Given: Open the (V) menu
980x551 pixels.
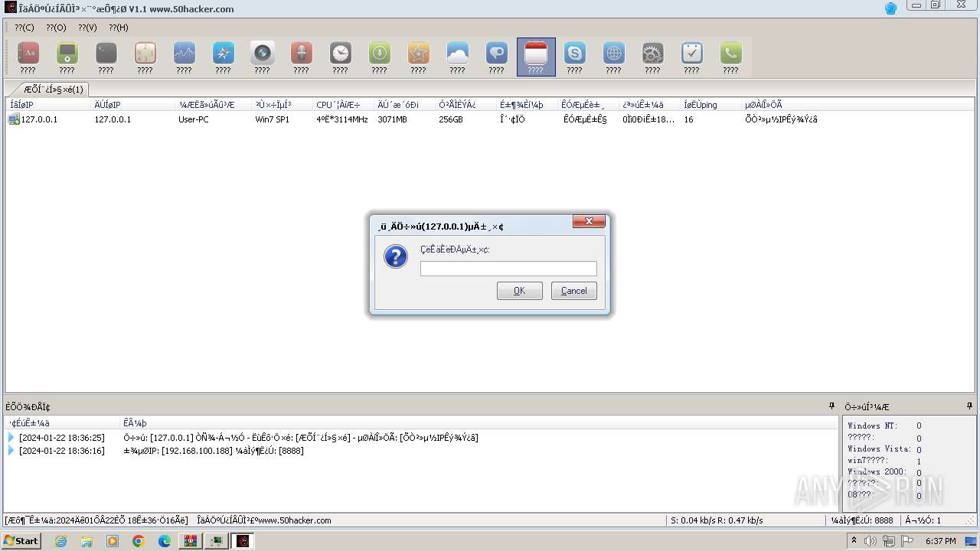Looking at the screenshot, I should pyautogui.click(x=87, y=28).
